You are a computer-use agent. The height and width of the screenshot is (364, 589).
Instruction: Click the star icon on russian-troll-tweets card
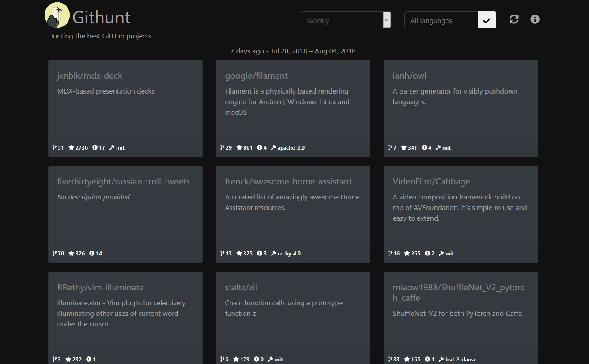[x=72, y=254]
